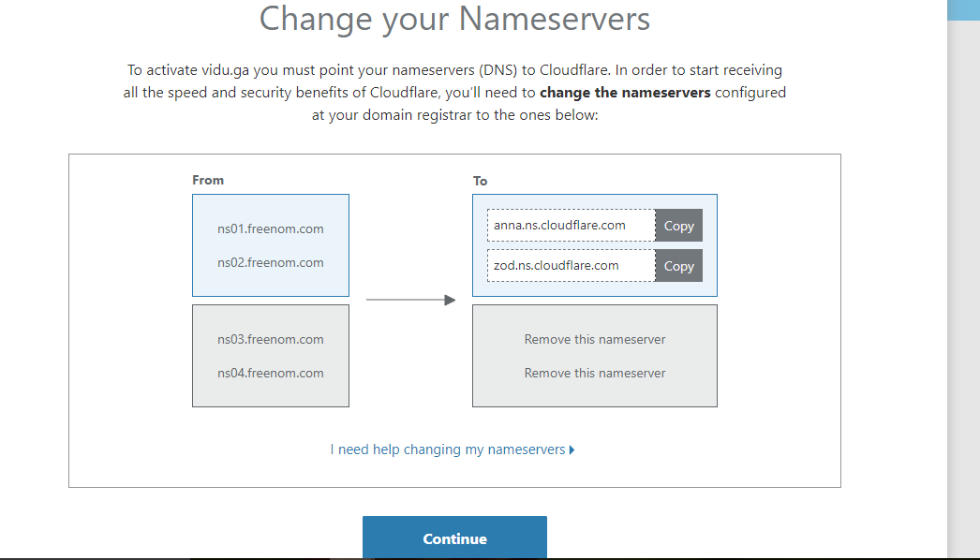Select the ns04.freenom.com nameserver entry
The height and width of the screenshot is (560, 980).
(x=271, y=373)
